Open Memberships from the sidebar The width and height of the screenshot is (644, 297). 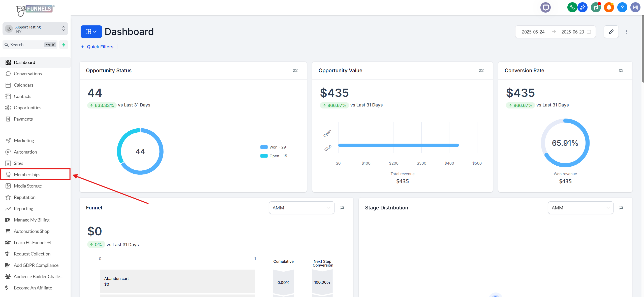click(35, 174)
